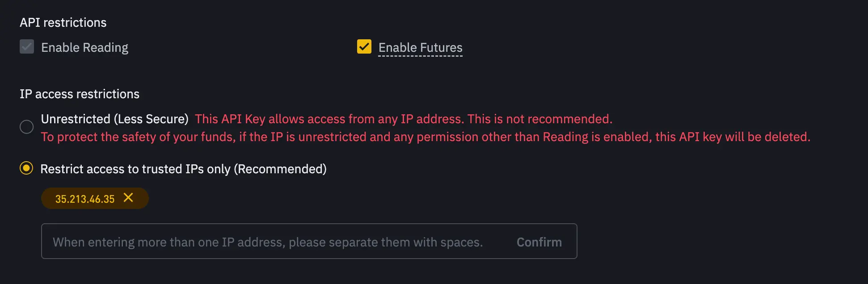868x284 pixels.
Task: Click the IP address input field
Action: (268, 241)
